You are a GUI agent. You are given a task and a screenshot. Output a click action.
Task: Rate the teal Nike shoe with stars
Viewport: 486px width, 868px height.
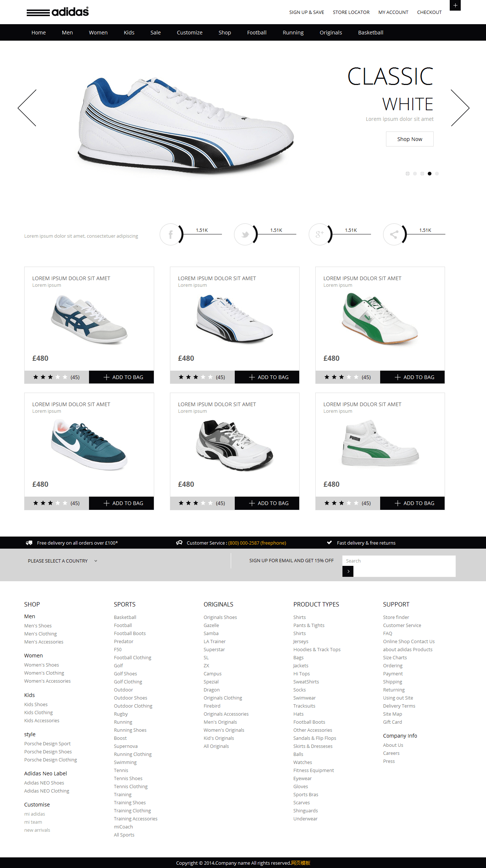click(50, 503)
